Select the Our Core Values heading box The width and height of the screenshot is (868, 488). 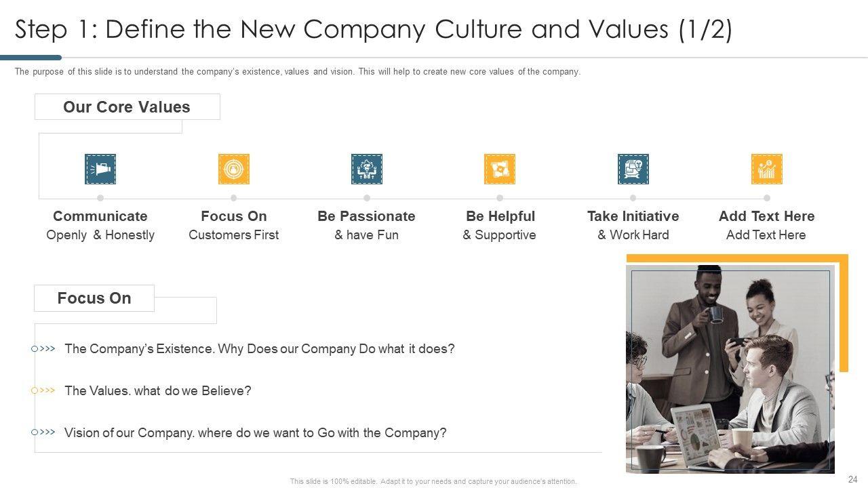tap(127, 107)
